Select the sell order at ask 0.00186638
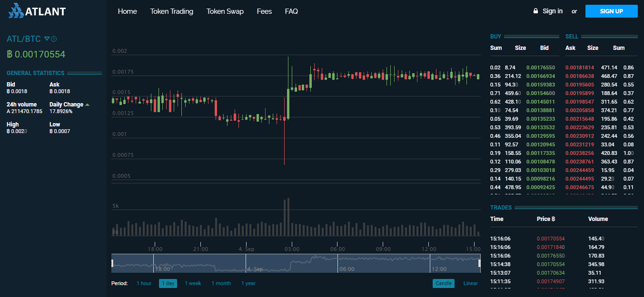644x297 pixels. tap(601, 76)
